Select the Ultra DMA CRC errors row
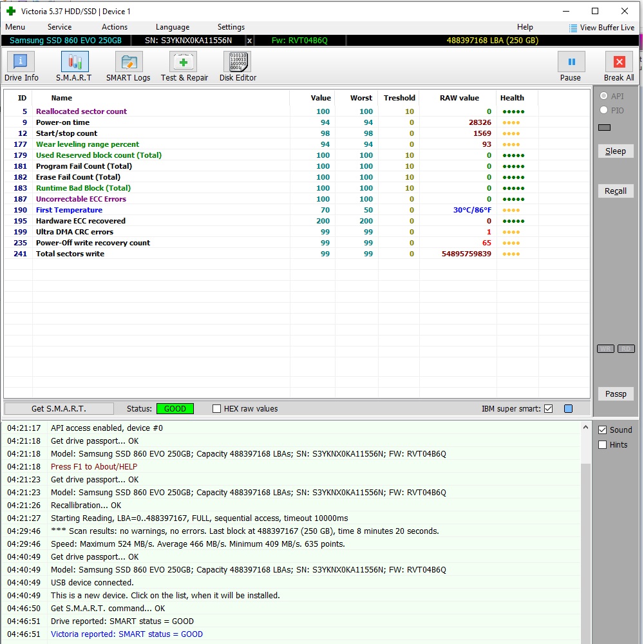Screen dimensions: 644x644 296,232
